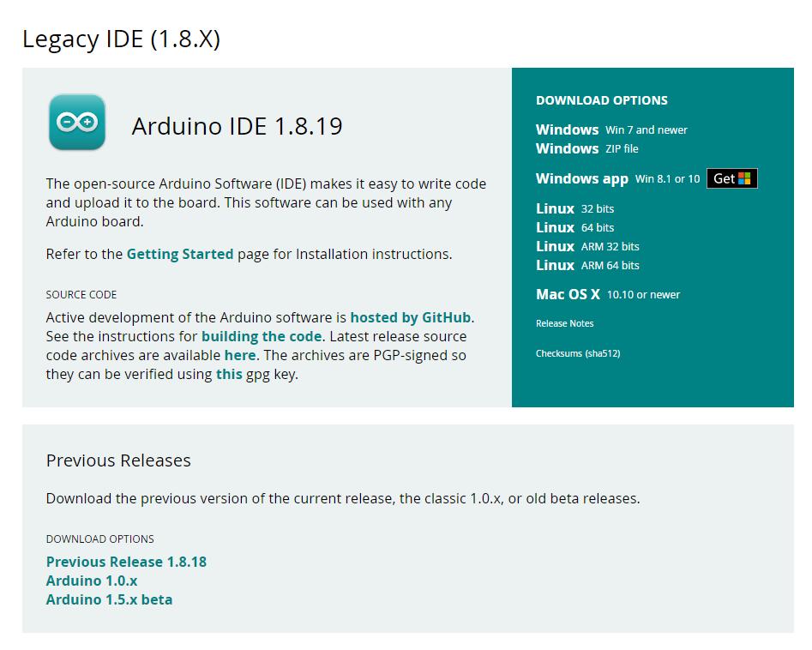Download Linux 32 bits version

[574, 208]
